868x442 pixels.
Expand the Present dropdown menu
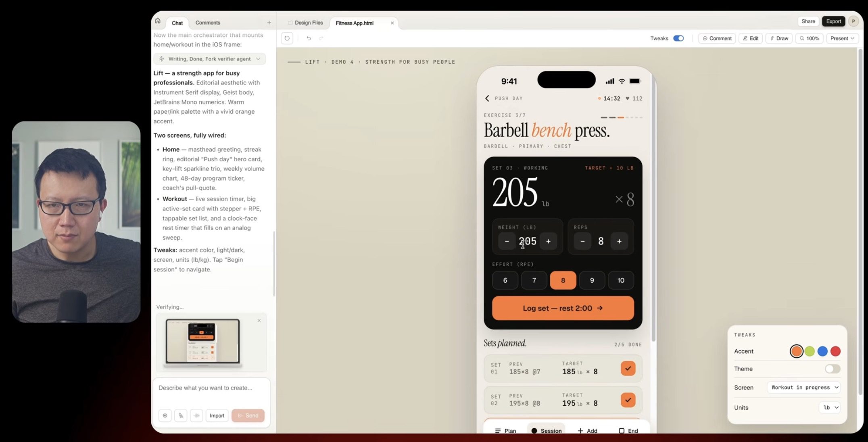842,38
